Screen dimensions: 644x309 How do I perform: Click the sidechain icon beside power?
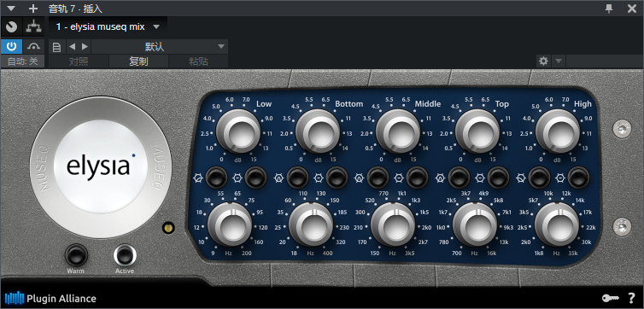pyautogui.click(x=33, y=47)
